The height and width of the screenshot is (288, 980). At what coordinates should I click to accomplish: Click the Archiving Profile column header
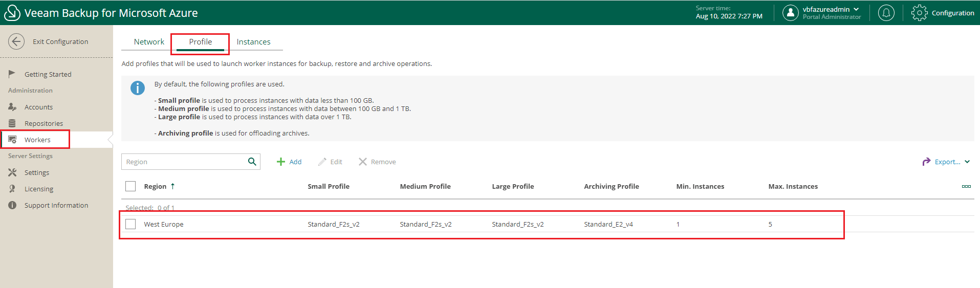[x=612, y=186]
